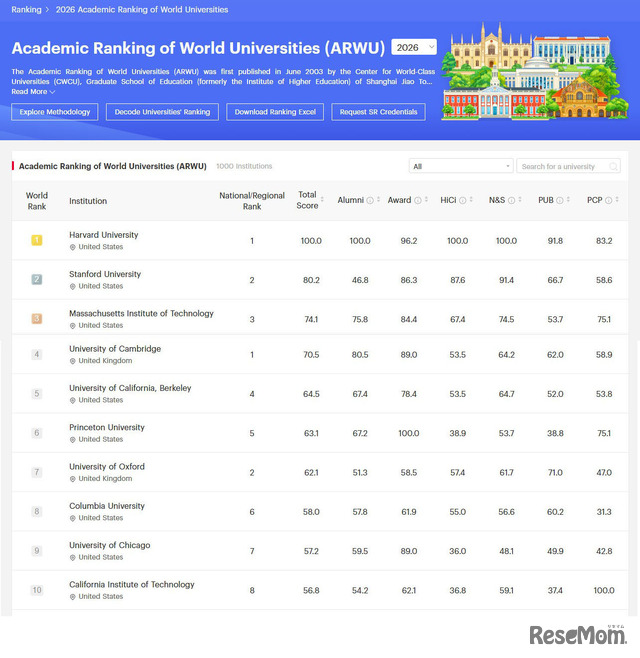
Task: Click 2026 Academic Ranking breadcrumb
Action: click(142, 10)
